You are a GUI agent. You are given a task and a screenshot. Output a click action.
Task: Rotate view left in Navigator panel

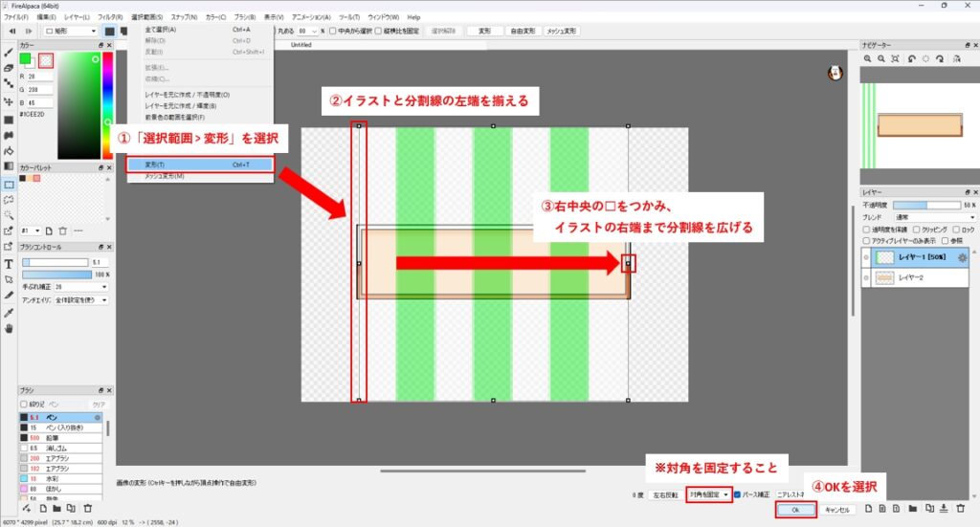pos(913,59)
